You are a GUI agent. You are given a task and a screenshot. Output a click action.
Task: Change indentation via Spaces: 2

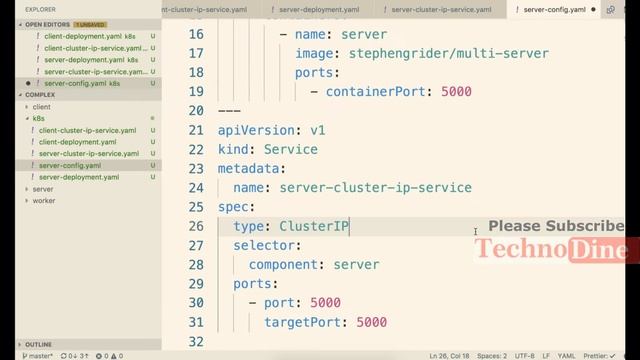pos(492,356)
